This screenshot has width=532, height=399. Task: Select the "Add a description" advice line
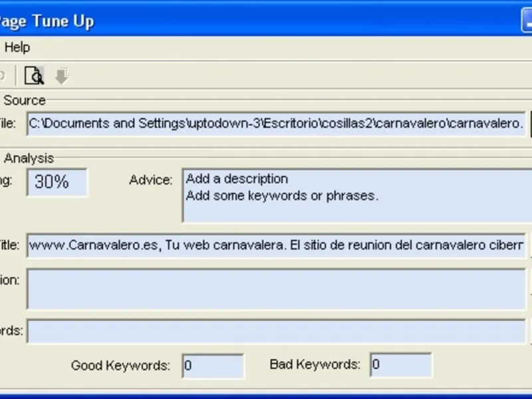237,179
